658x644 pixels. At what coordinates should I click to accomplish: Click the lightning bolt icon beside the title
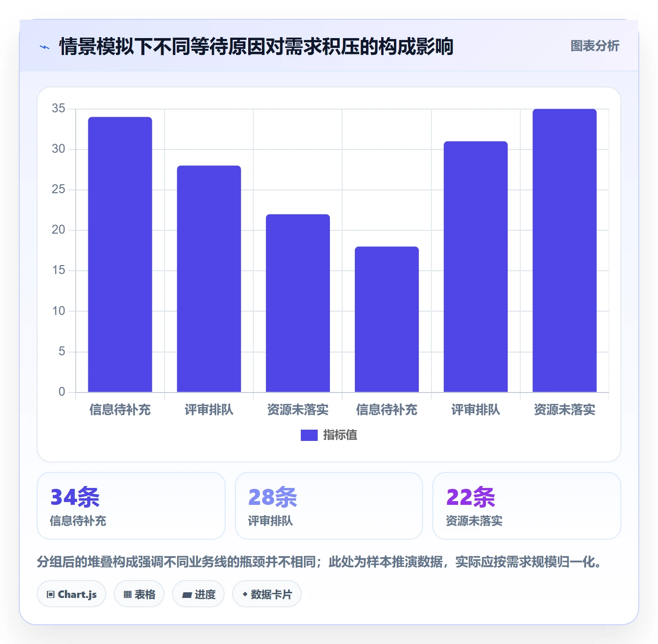[45, 47]
